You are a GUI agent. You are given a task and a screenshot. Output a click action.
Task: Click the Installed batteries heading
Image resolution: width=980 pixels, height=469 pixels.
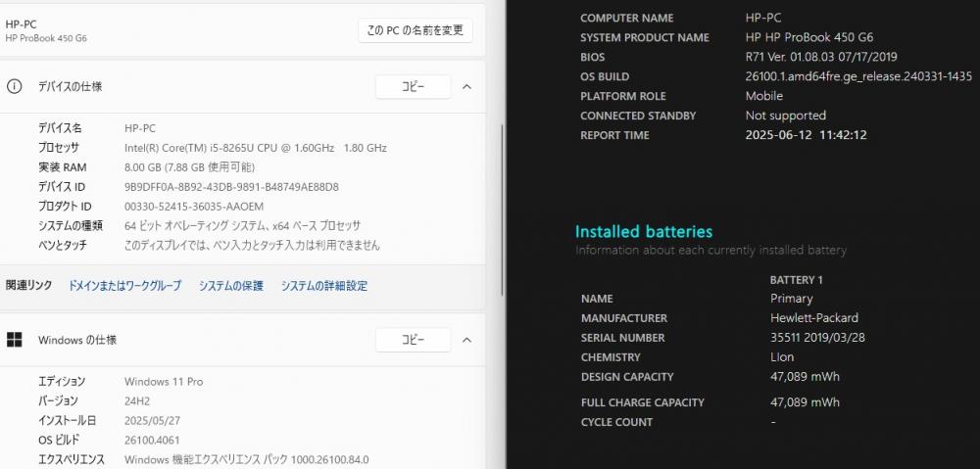click(x=644, y=232)
